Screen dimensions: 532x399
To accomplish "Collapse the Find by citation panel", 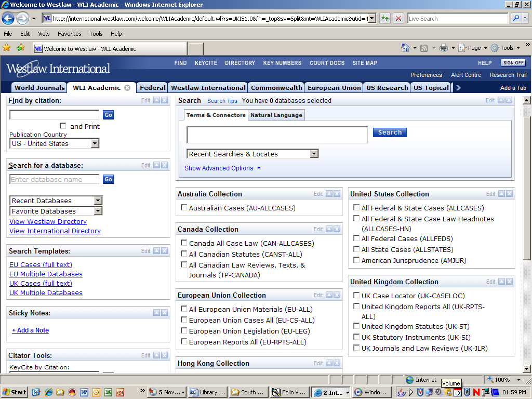I will click(x=156, y=100).
